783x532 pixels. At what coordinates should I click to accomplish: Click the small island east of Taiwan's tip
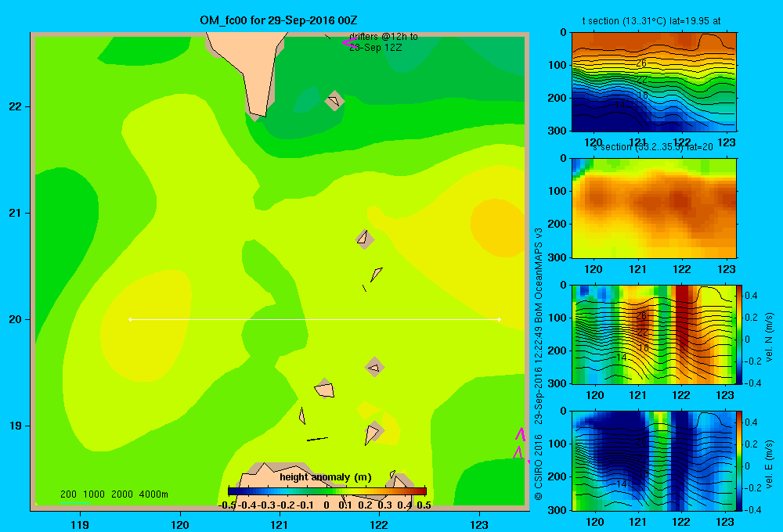tap(334, 101)
